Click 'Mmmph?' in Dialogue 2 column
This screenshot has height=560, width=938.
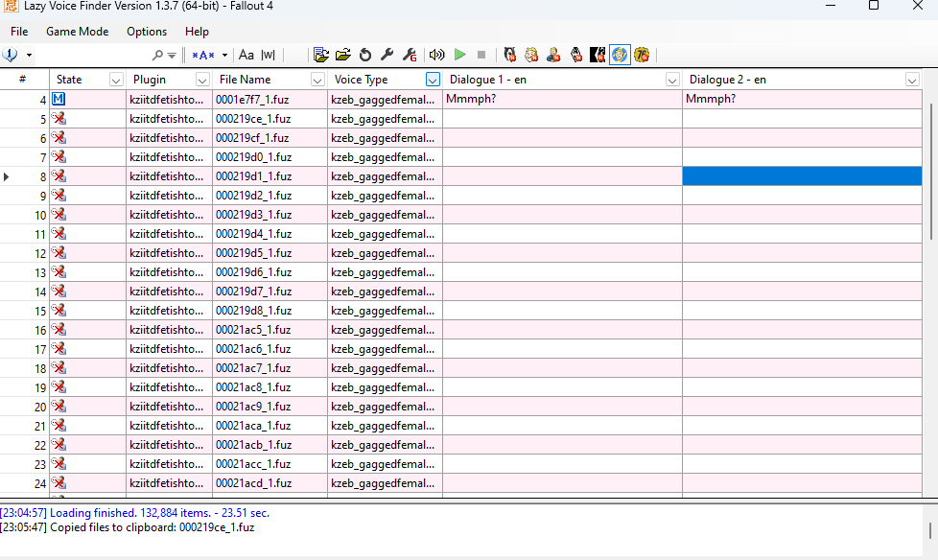pos(711,99)
